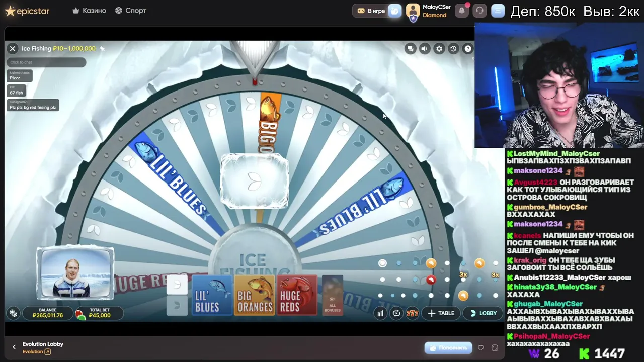Click the streamer webcam overlay

coord(558,85)
